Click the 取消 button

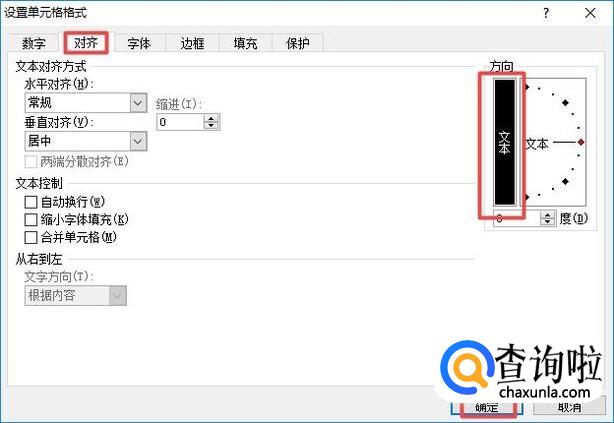569,407
